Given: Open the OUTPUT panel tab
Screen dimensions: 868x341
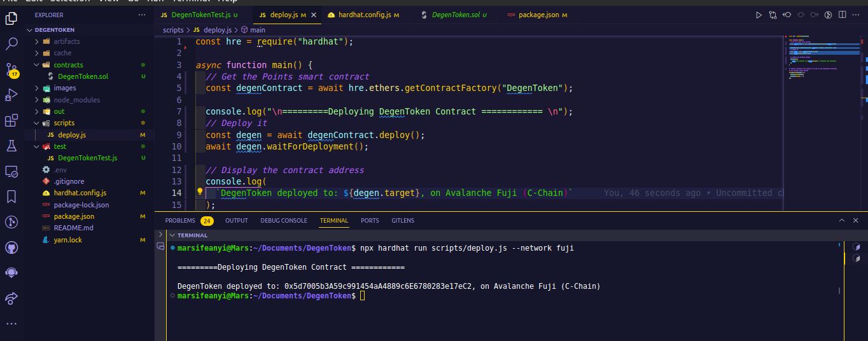Looking at the screenshot, I should pyautogui.click(x=237, y=221).
